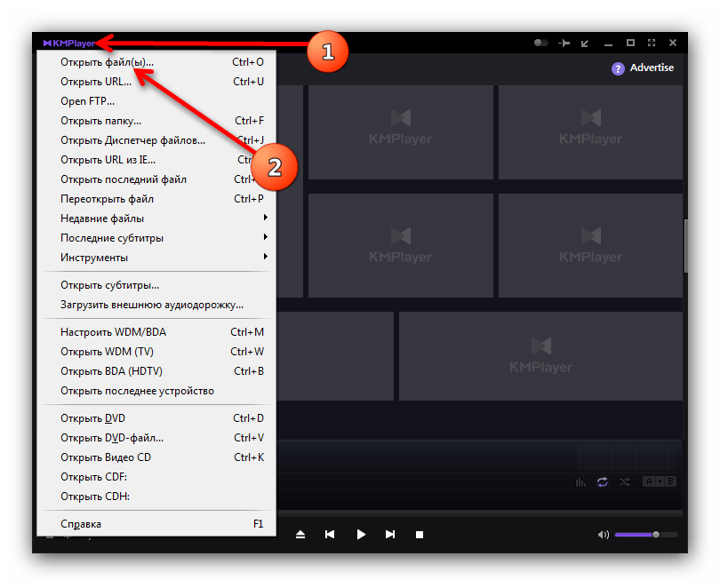Click the vertical scrollbar at right edge

point(685,246)
